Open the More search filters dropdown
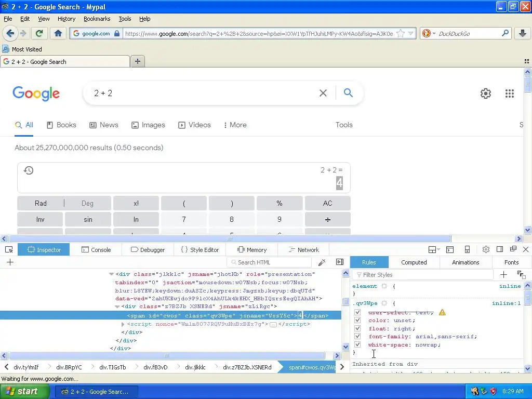The height and width of the screenshot is (399, 532). 235,125
